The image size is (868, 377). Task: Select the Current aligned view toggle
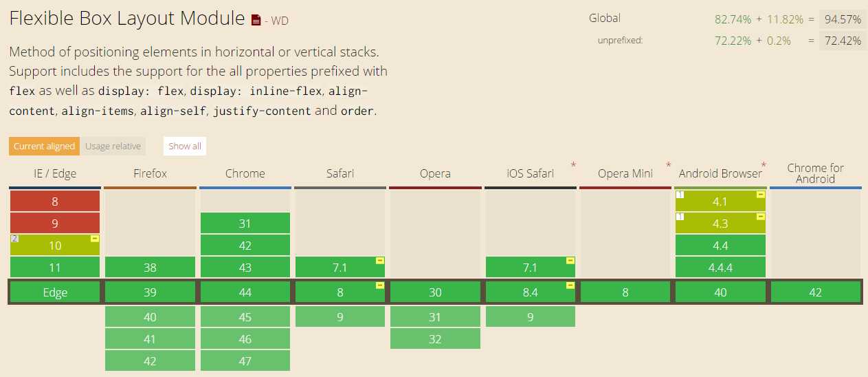[45, 146]
